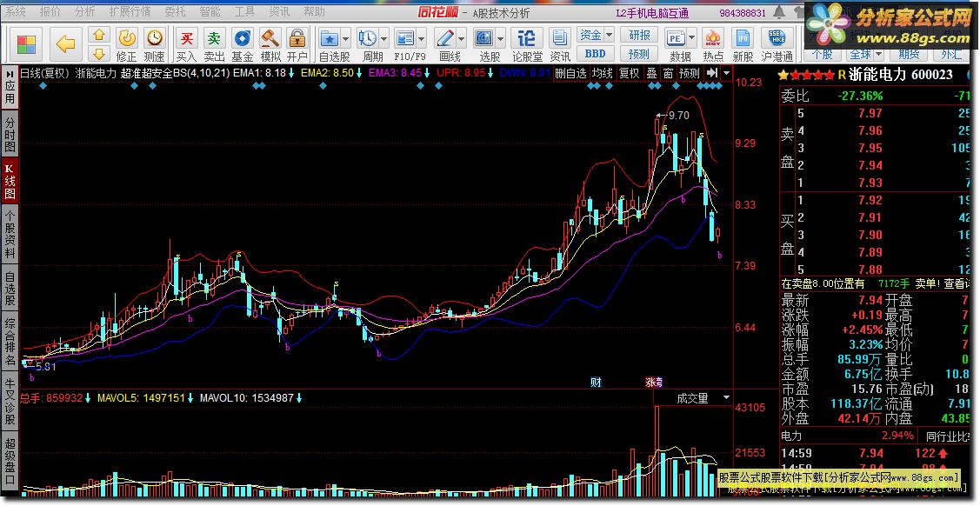Open the 自选股 star folder icon

click(x=330, y=39)
